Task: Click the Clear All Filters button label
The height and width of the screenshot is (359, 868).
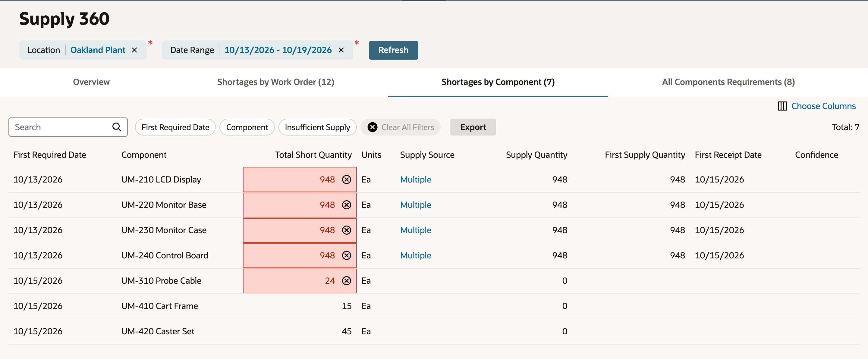Action: pos(408,127)
